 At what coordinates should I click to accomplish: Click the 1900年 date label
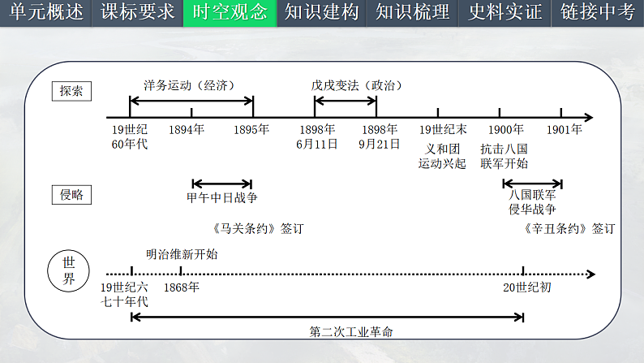pyautogui.click(x=505, y=130)
